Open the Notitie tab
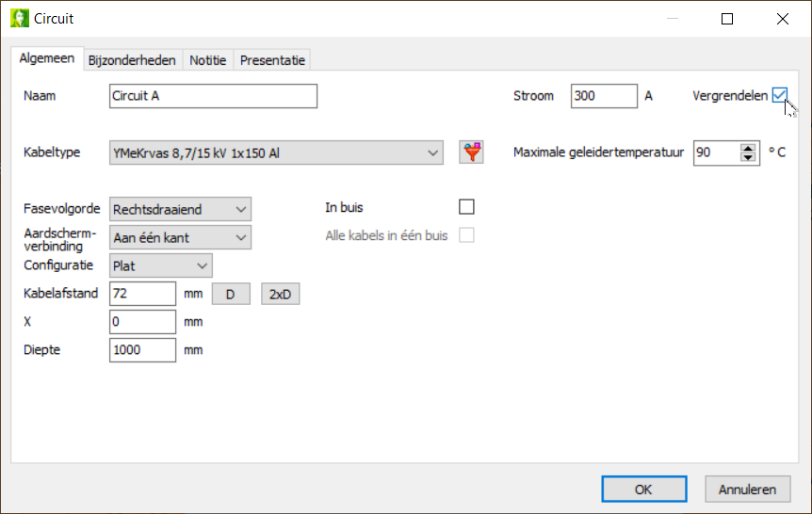 [x=207, y=60]
